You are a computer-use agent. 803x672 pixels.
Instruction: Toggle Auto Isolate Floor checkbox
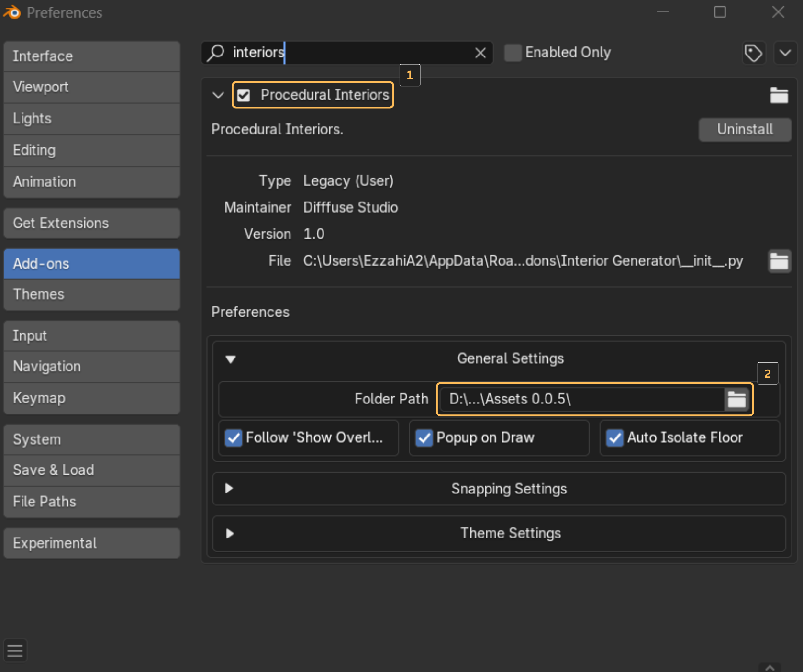(x=614, y=437)
